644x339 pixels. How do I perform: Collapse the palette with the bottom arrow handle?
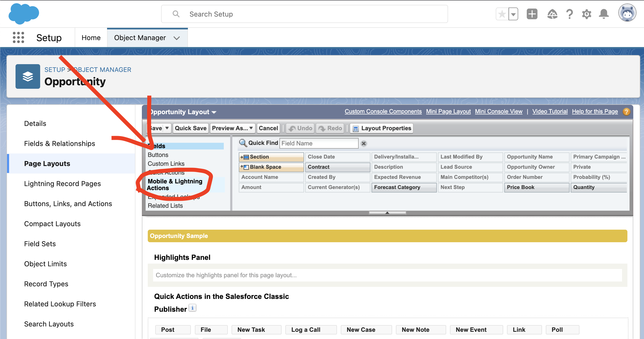(x=387, y=213)
